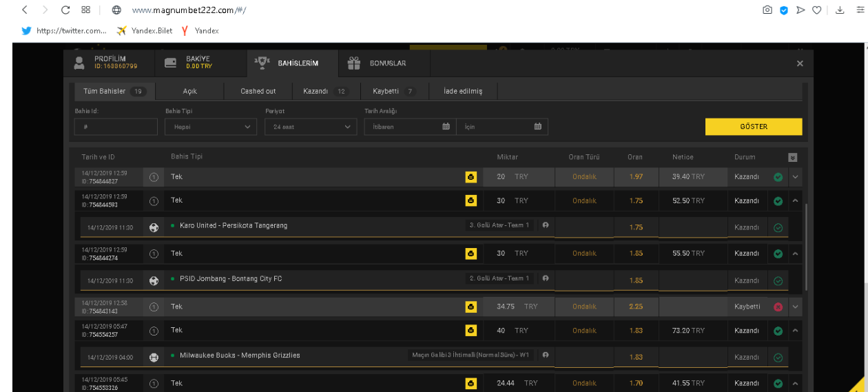Click the yellow print icon for bet 754843143

pos(471,307)
